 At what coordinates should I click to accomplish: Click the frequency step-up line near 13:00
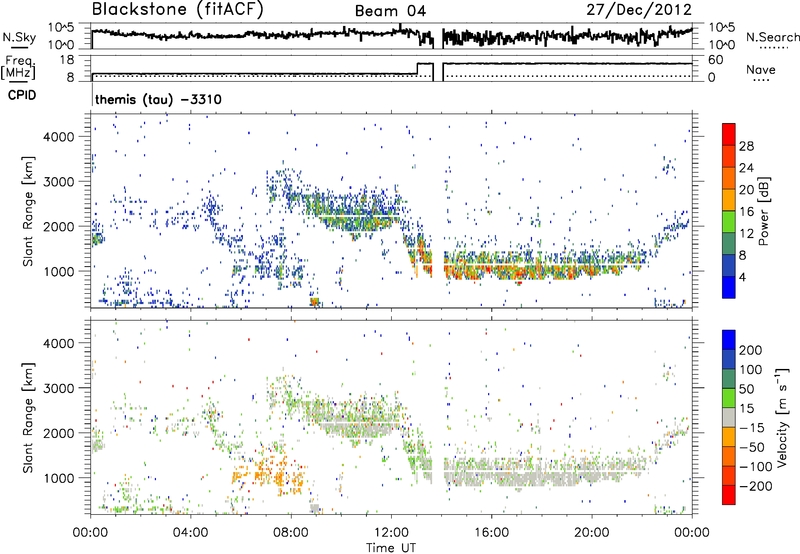pyautogui.click(x=417, y=69)
